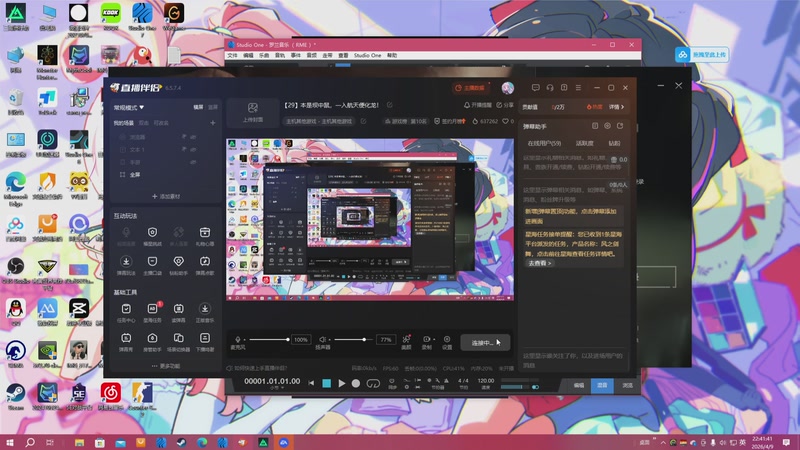Image resolution: width=800 pixels, height=450 pixels.
Task: Edit the stream title pencil icon
Action: tap(389, 105)
